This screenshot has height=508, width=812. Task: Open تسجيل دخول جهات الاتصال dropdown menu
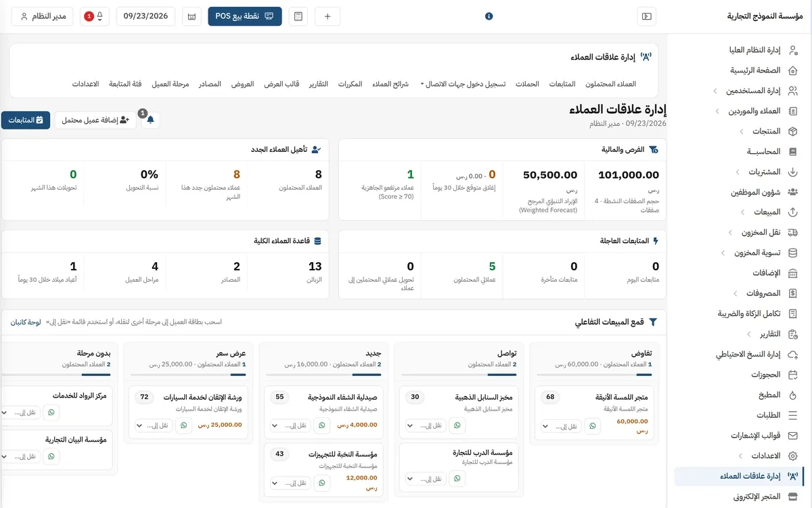tap(463, 84)
